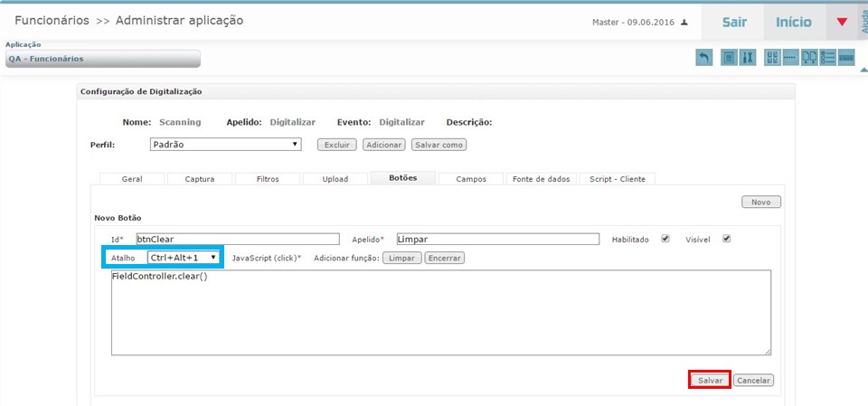
Task: Click the two-monitors toolbar icon
Action: (x=810, y=58)
